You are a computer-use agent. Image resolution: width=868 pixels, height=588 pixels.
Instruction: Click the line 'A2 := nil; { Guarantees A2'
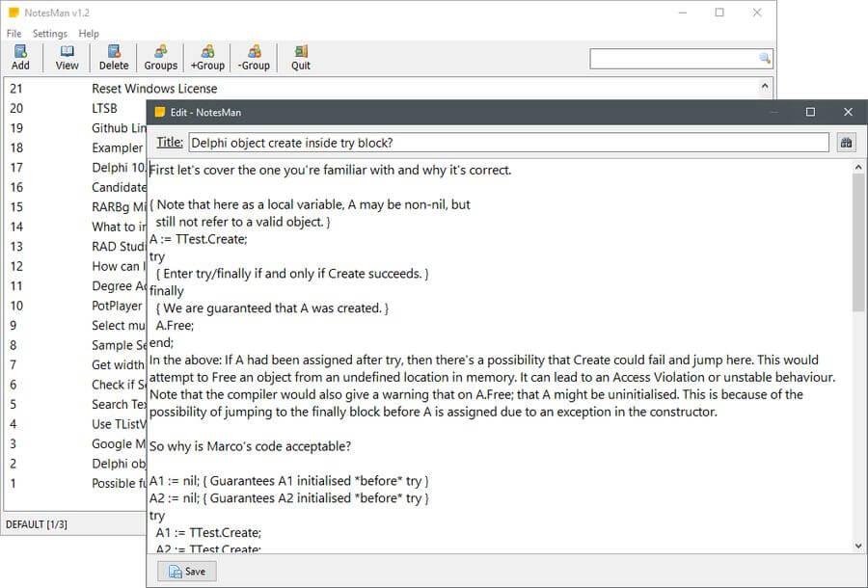click(x=289, y=497)
